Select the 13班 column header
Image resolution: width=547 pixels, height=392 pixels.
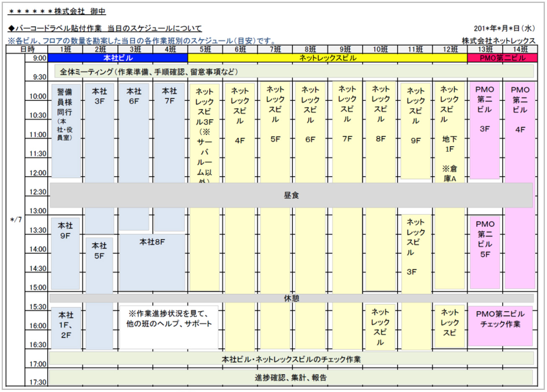pyautogui.click(x=485, y=50)
